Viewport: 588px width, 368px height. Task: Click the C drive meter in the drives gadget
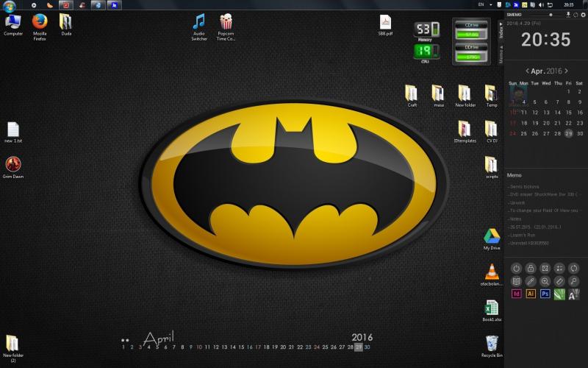point(471,31)
